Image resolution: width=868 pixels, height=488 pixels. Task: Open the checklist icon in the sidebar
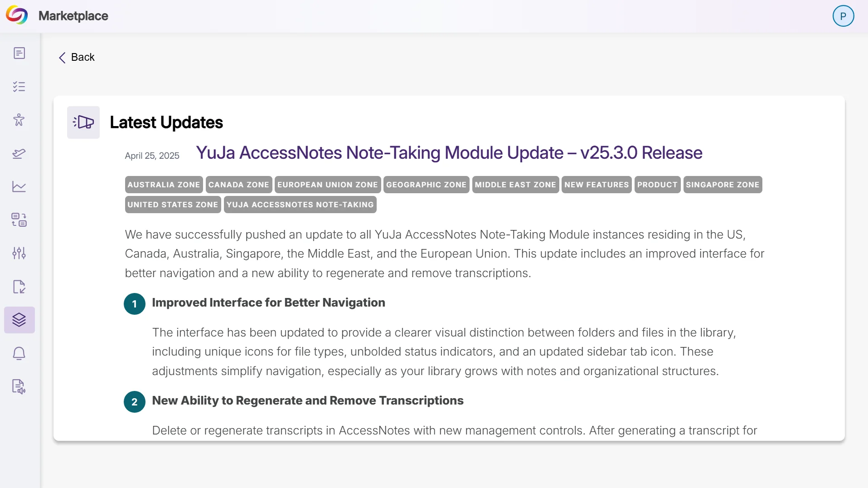(19, 87)
